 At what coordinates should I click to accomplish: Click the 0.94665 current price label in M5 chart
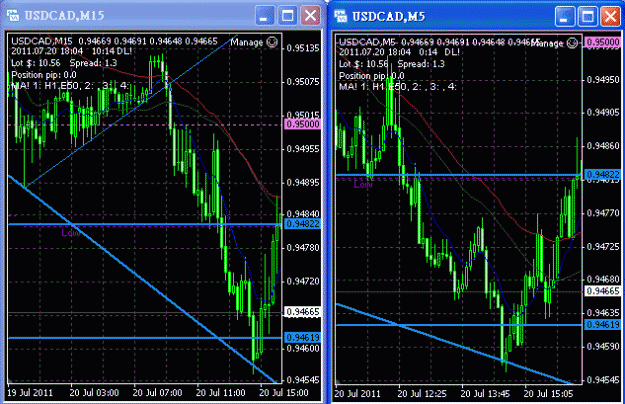click(603, 291)
